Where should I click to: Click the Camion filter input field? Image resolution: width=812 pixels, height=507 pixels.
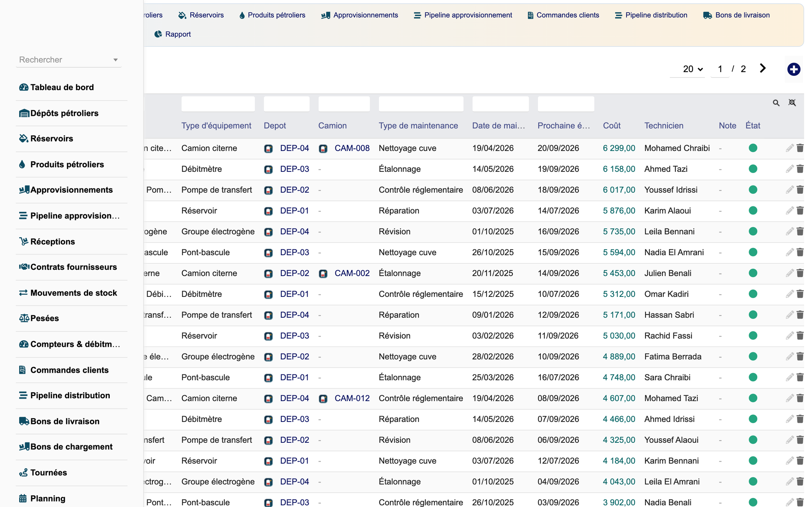344,104
